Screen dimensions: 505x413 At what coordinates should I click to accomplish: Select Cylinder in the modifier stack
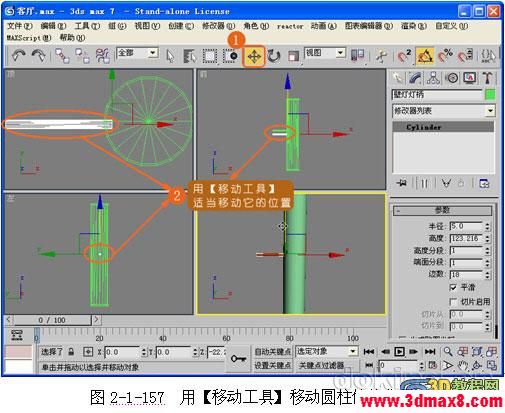pos(443,127)
